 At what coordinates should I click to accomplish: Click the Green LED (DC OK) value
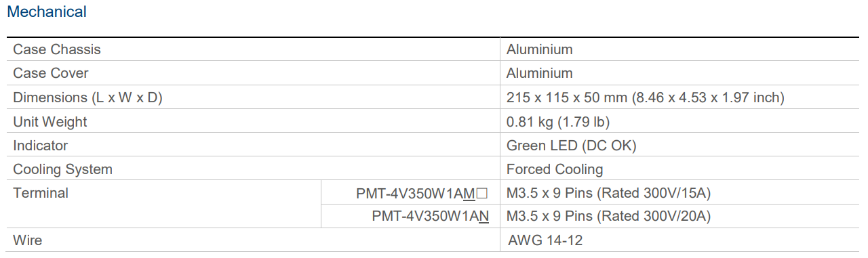(572, 146)
